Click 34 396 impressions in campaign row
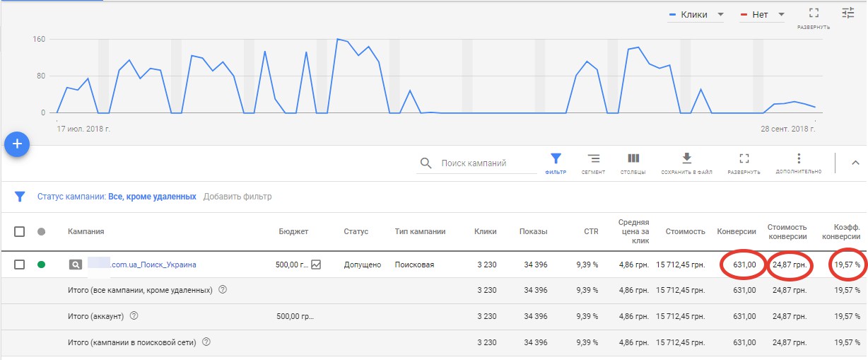 pos(536,265)
